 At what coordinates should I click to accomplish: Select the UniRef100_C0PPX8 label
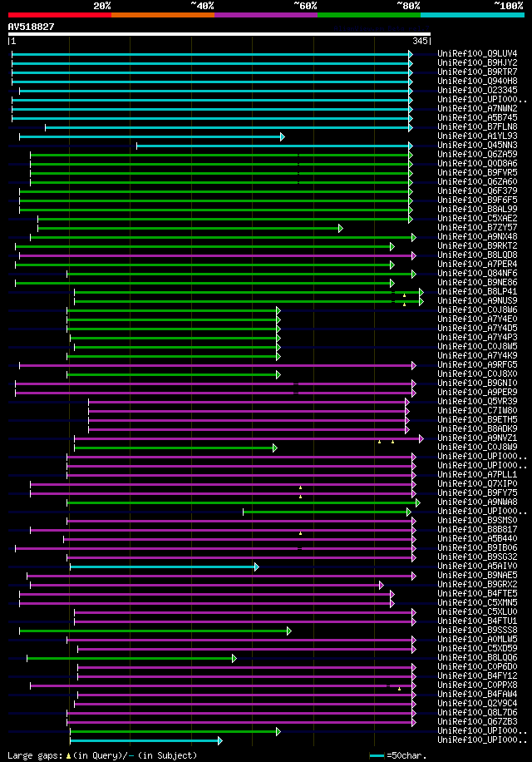tap(477, 685)
